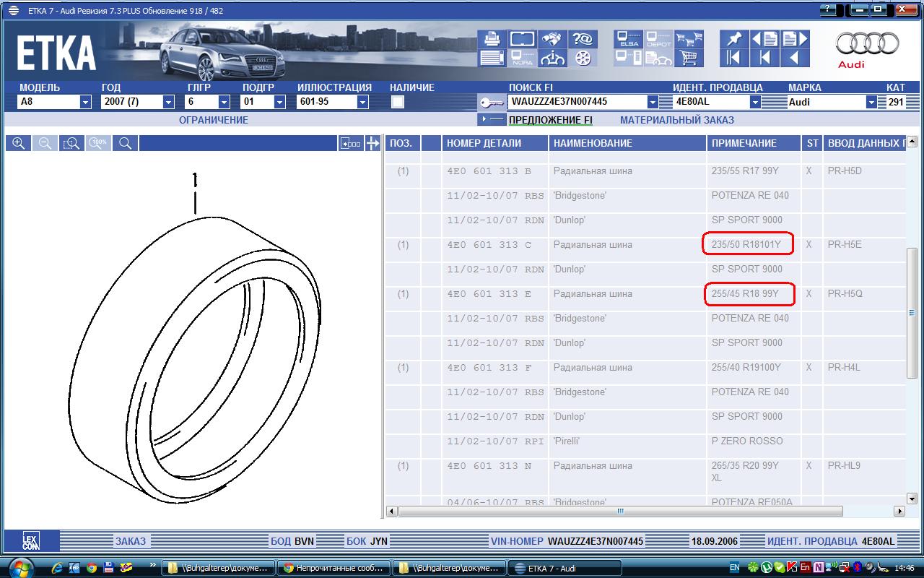
Task: Expand the МАРКА Audi dropdown
Action: (x=871, y=103)
